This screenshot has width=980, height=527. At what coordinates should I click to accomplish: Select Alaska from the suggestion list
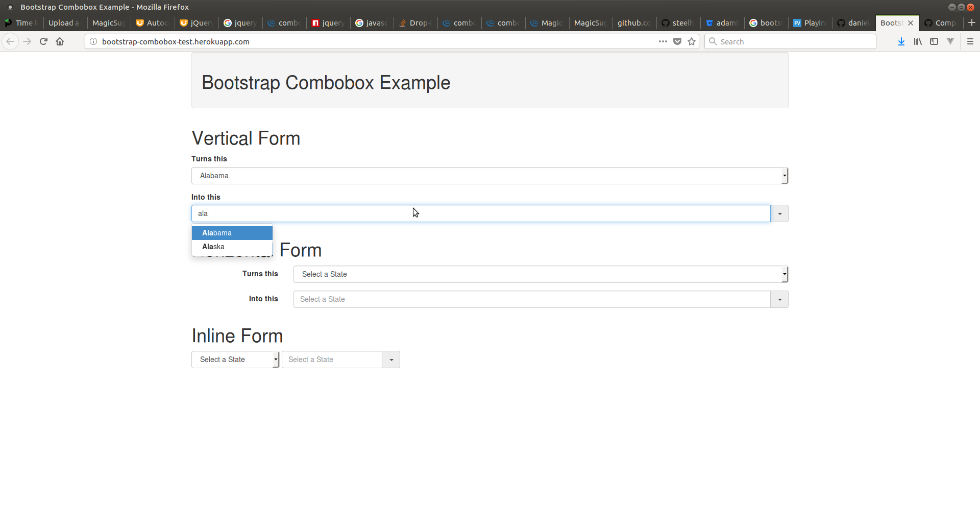(x=213, y=247)
